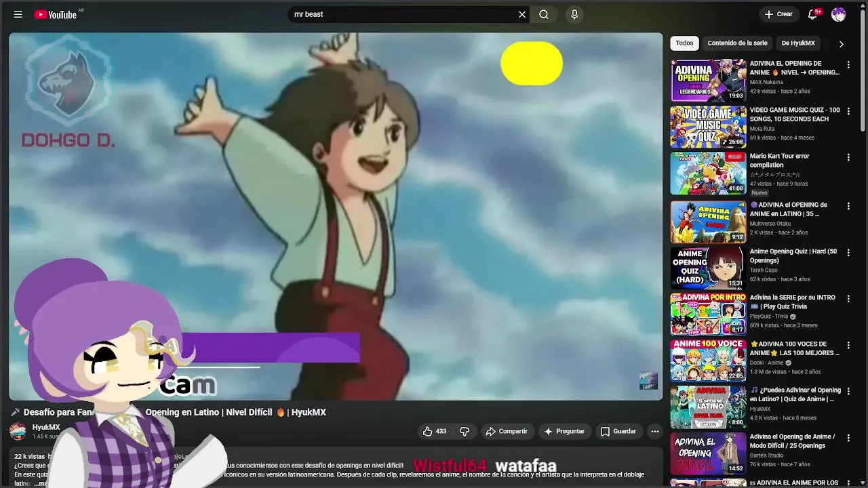
Task: Open the notifications bell
Action: (813, 14)
